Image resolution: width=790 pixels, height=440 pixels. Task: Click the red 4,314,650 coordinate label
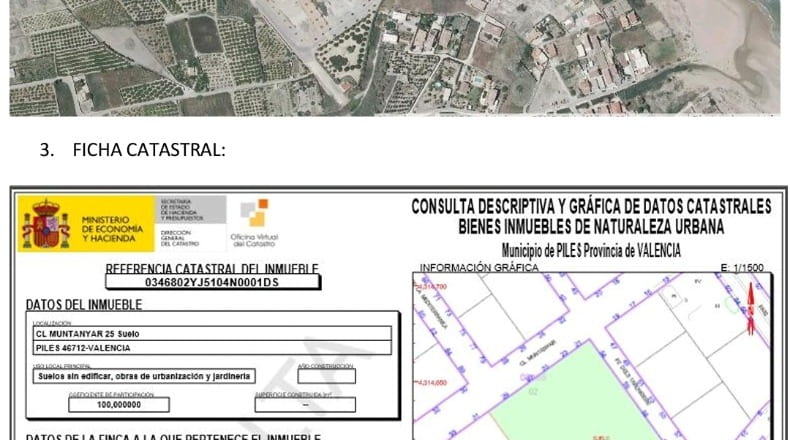click(x=431, y=383)
